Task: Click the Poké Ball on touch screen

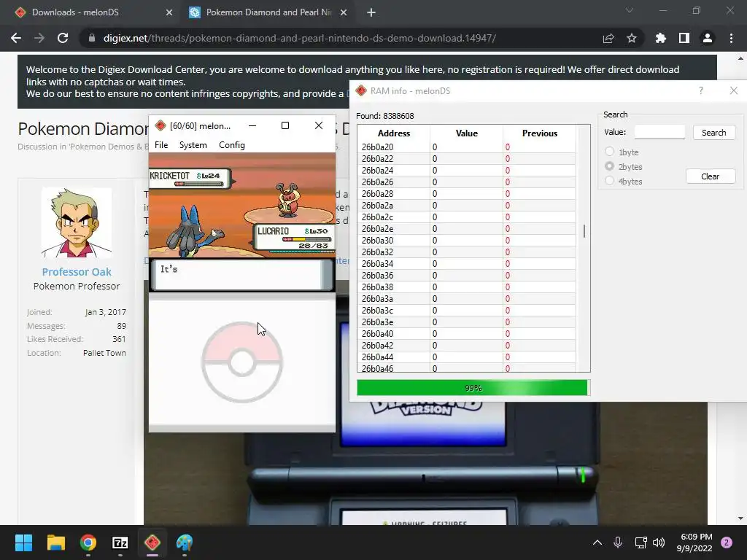Action: click(242, 362)
